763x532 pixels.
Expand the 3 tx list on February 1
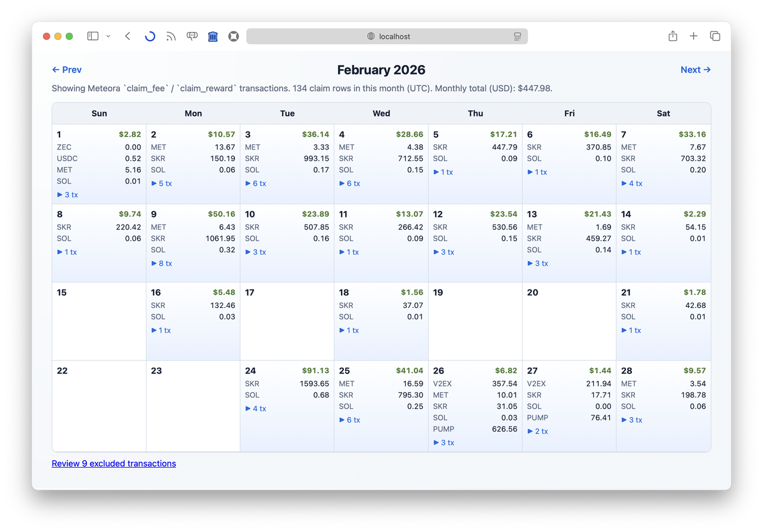[x=67, y=195]
